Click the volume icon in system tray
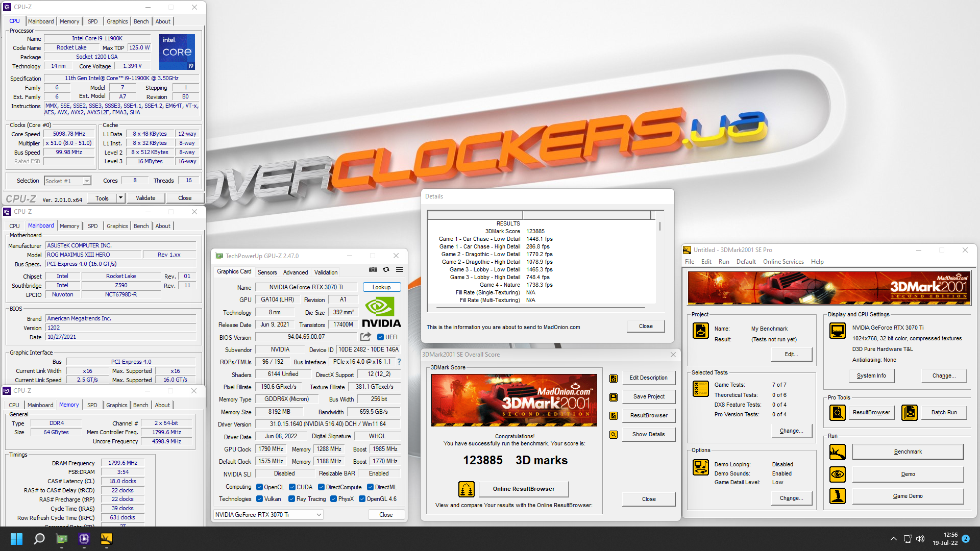Screen dimensions: 980x551 (920, 539)
